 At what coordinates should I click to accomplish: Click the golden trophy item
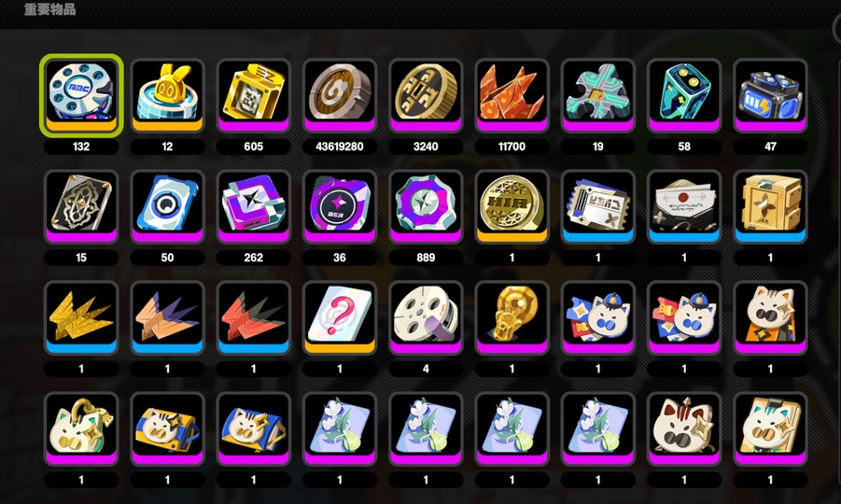click(512, 317)
